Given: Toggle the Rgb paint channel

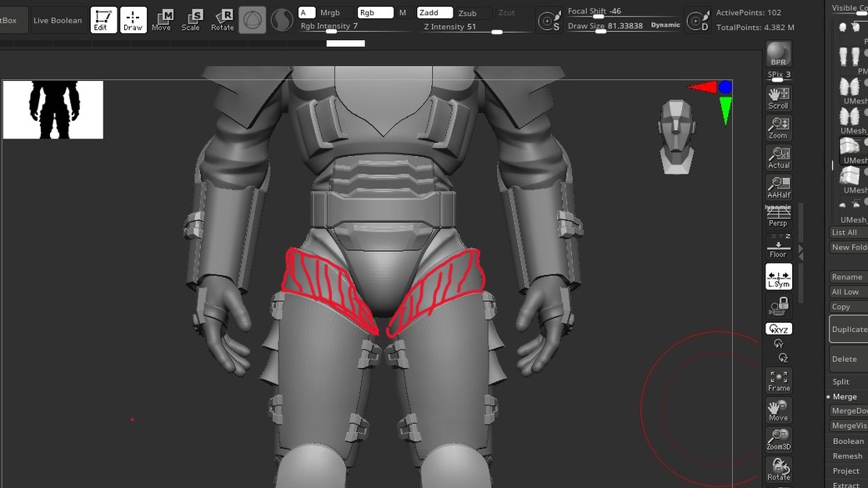Looking at the screenshot, I should click(375, 13).
